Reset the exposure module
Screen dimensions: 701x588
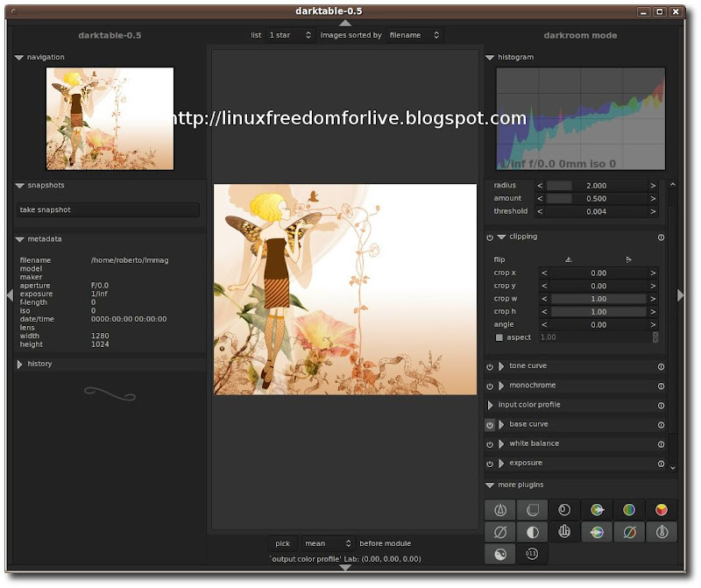(x=661, y=464)
